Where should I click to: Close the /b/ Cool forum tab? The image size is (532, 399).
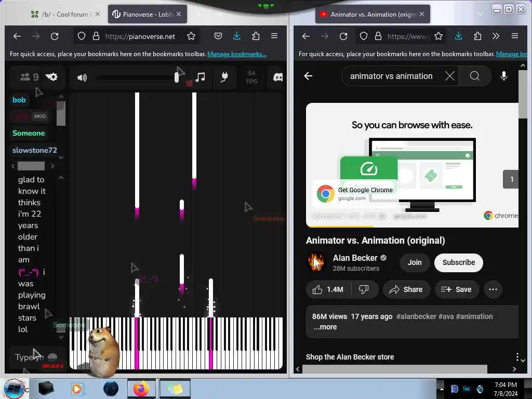(98, 14)
